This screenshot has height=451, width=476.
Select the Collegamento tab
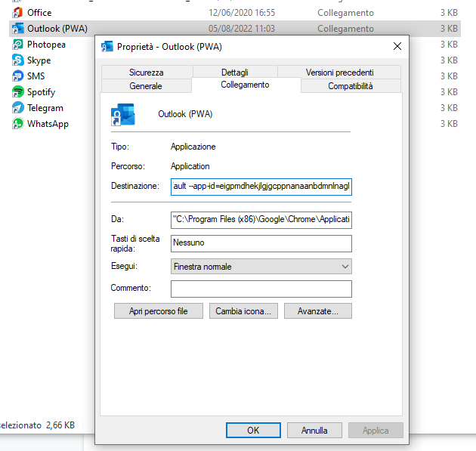245,85
